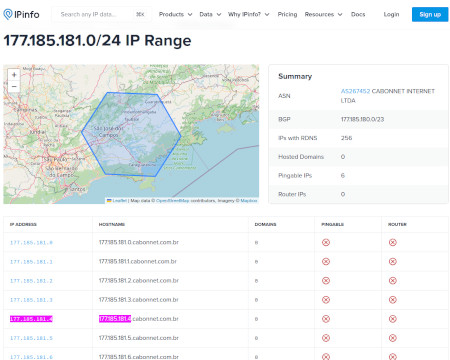This screenshot has height=360, width=450.
Task: Open IP address 177.185.181.3
Action: [x=31, y=300]
